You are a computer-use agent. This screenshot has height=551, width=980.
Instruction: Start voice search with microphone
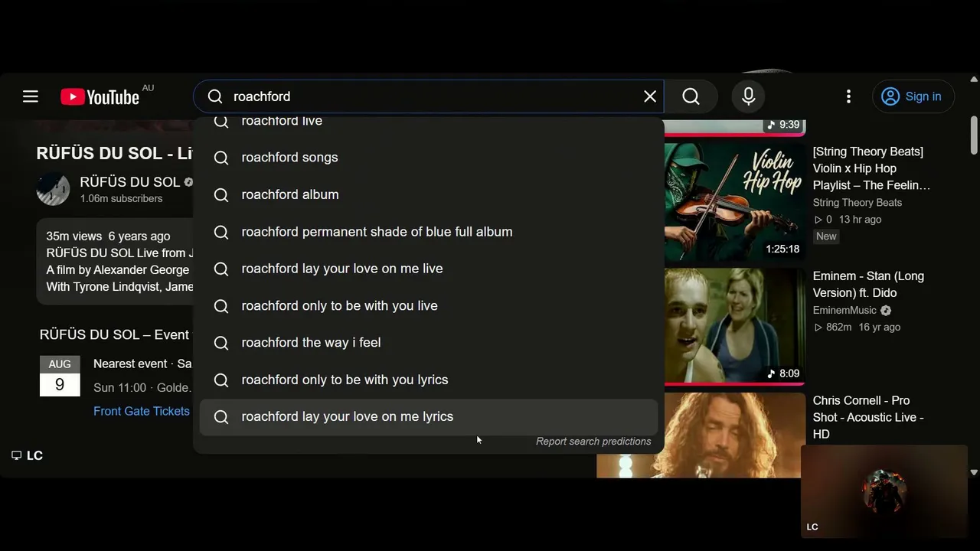(x=749, y=96)
